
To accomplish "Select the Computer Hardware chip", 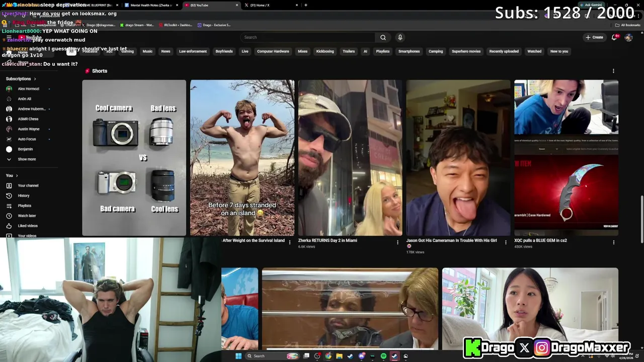I will [x=273, y=51].
